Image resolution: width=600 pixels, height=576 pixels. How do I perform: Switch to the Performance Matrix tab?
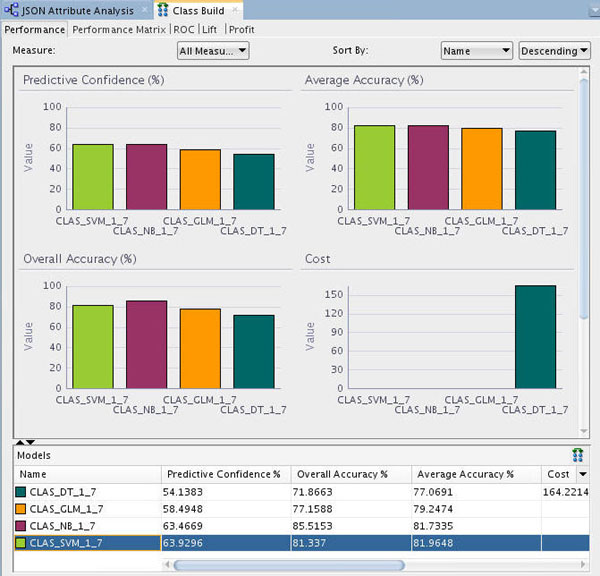[120, 29]
